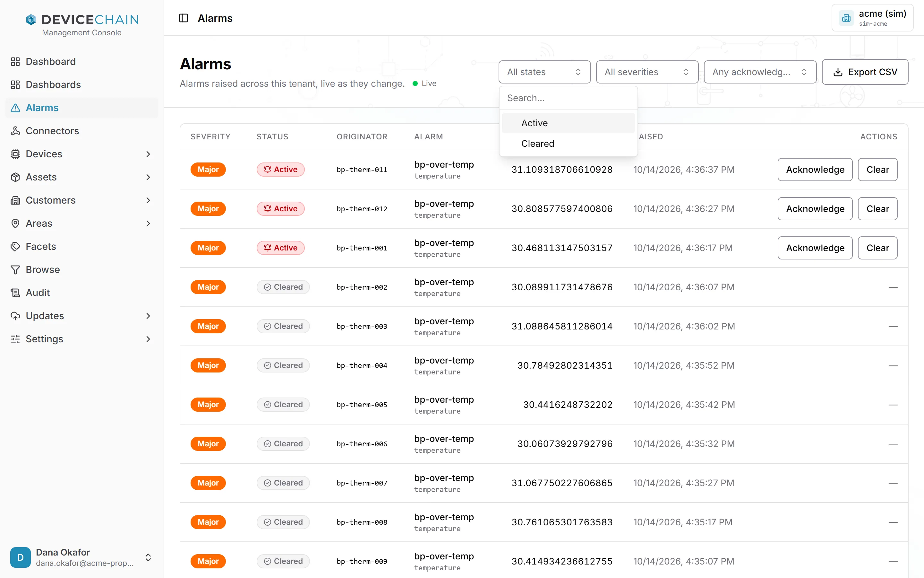Click the ORIGINATOR column header
924x578 pixels.
point(362,137)
